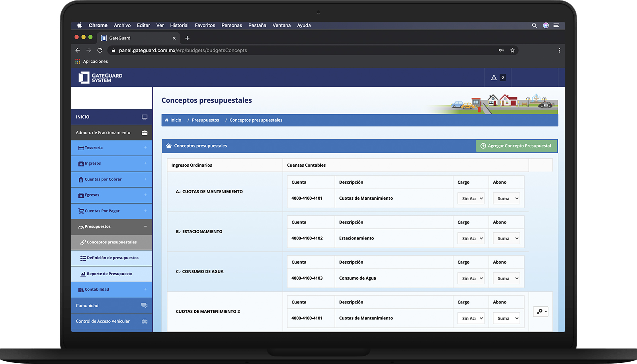Reload the page with the refresh icon

coord(100,51)
